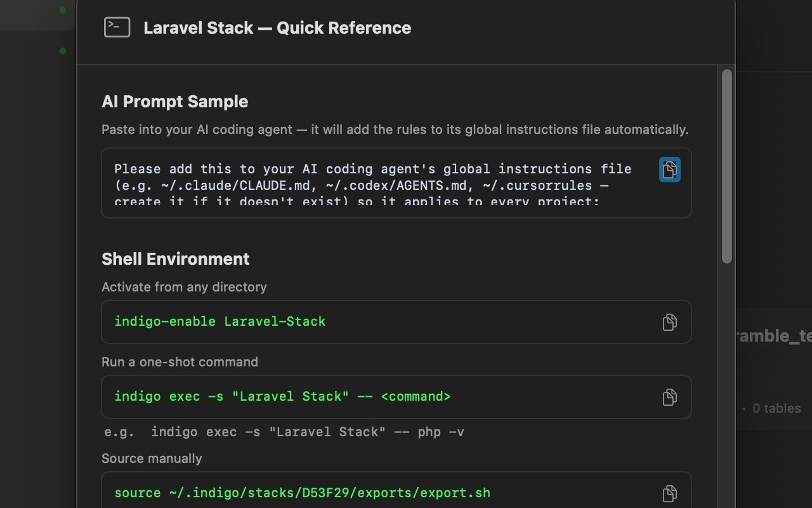Click the Quick Reference panel scrollbar thumb
Screen dimensions: 812x508
click(727, 166)
